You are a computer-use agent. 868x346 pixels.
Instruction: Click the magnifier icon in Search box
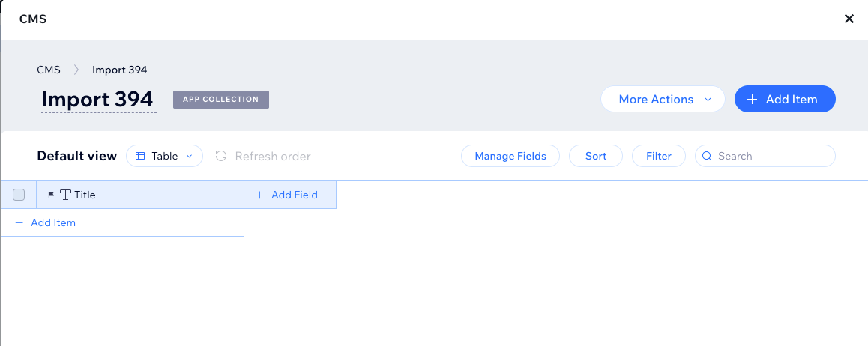pyautogui.click(x=708, y=156)
